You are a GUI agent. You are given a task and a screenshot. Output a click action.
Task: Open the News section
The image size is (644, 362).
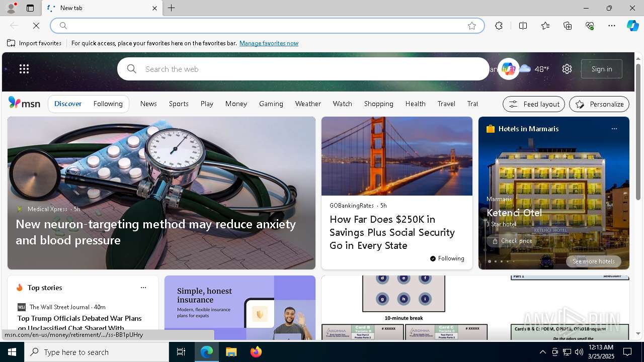(x=148, y=104)
